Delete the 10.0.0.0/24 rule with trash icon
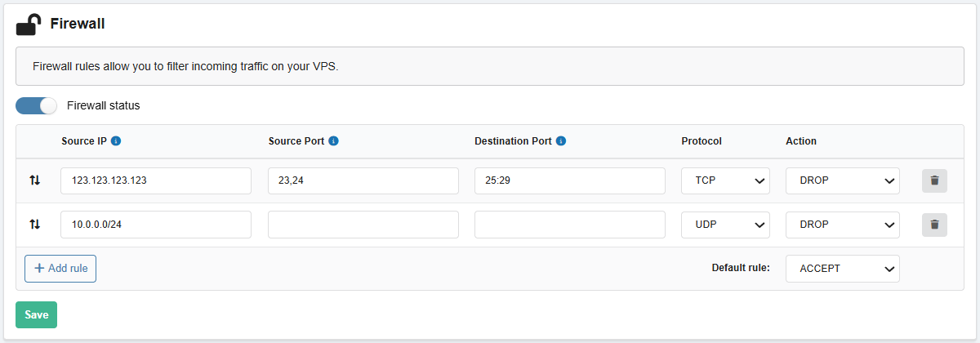980x343 pixels. pos(934,224)
